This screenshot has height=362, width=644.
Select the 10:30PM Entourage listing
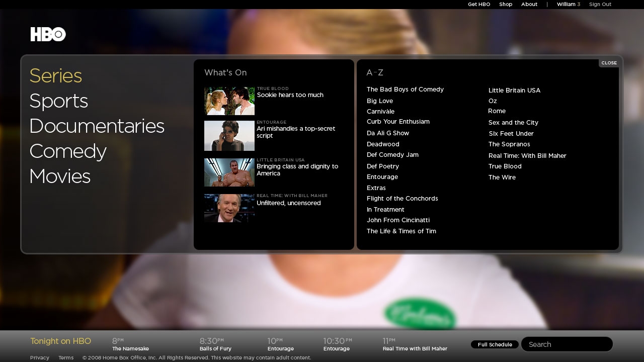338,344
